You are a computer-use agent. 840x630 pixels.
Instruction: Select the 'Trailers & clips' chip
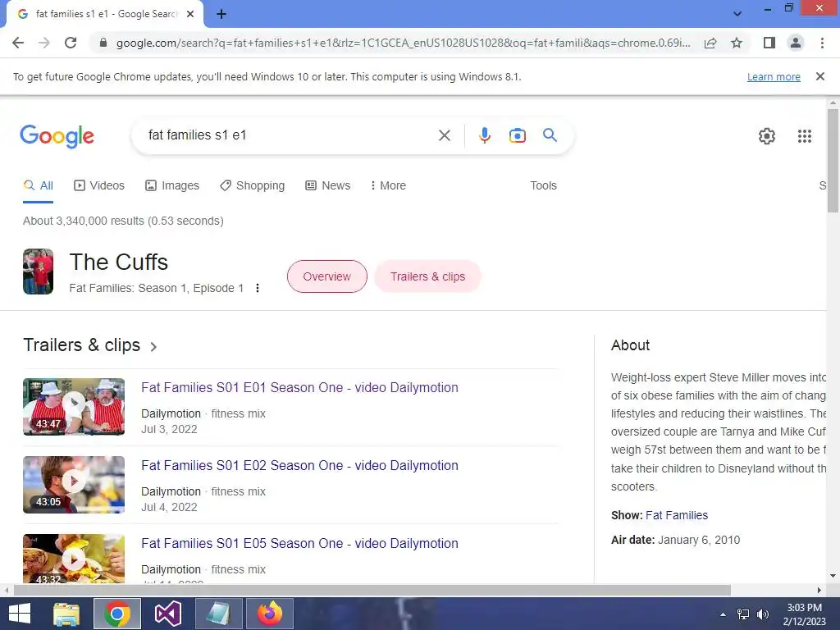click(x=427, y=276)
